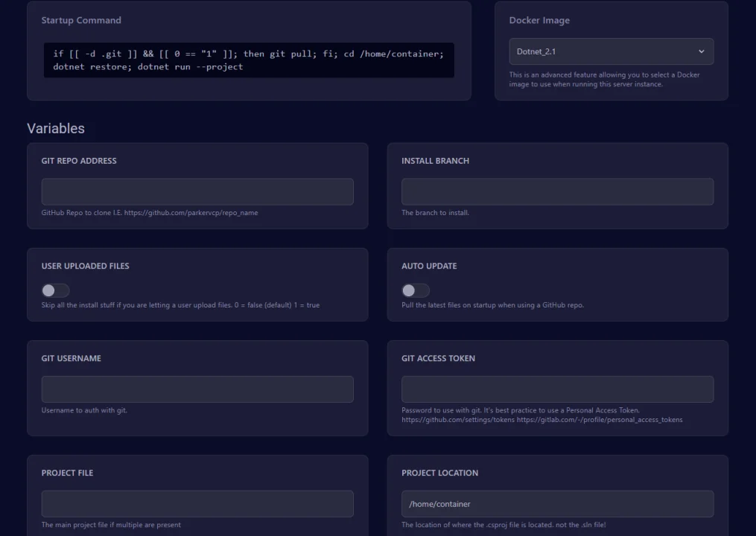Screen dimensions: 756x536
Task: Click the AUTO UPDATE label text
Action: click(x=429, y=266)
